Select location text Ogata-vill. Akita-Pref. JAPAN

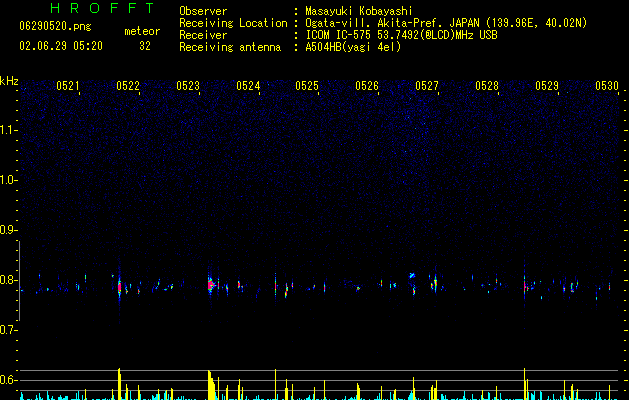coord(392,23)
